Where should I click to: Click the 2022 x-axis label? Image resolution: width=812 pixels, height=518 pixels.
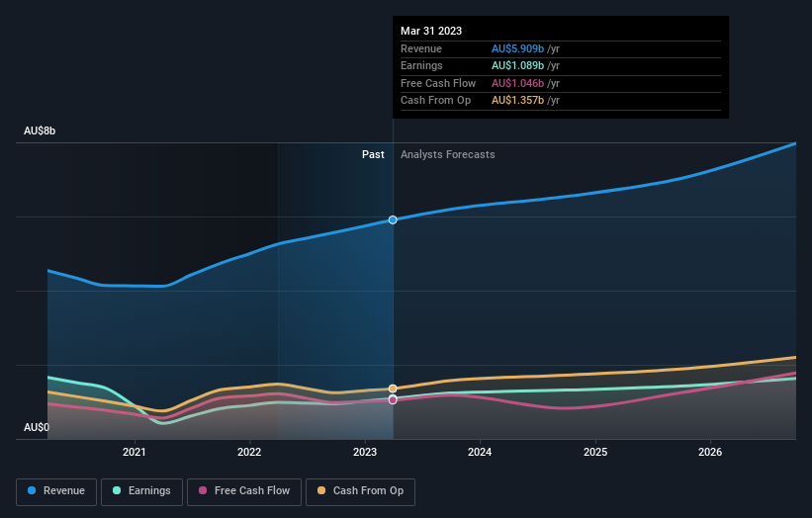[x=249, y=452]
